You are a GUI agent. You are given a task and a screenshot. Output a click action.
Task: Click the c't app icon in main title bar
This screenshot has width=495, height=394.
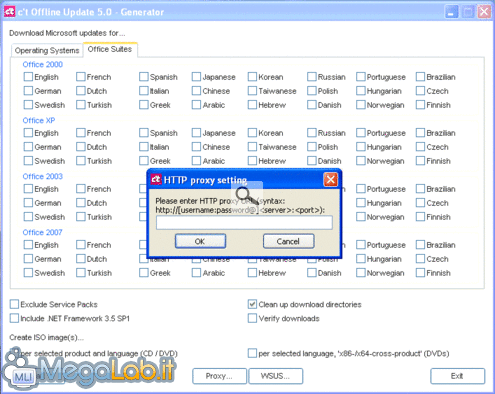(9, 12)
